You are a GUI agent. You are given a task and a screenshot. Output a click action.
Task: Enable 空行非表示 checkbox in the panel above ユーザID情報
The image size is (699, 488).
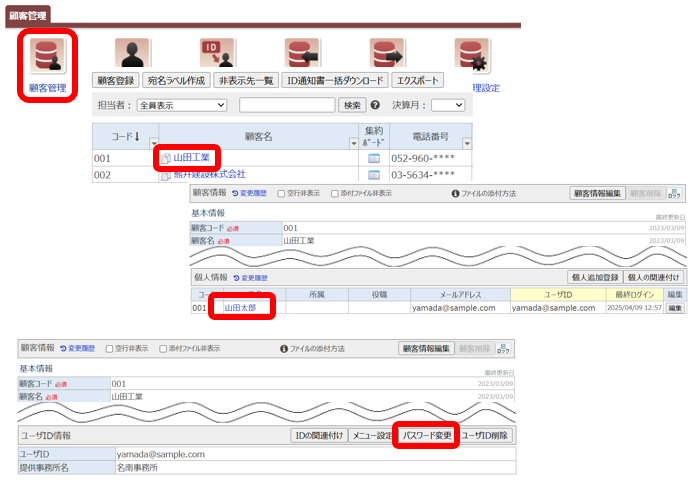110,349
